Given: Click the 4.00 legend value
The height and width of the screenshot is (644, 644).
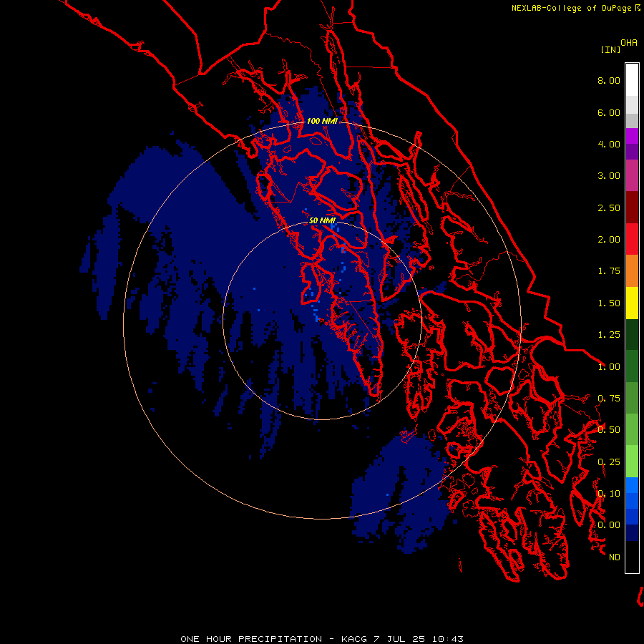Looking at the screenshot, I should 609,144.
